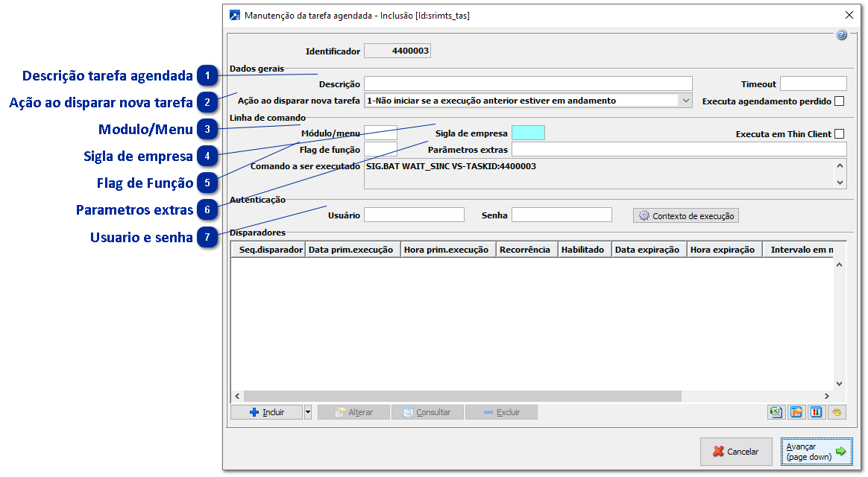
Task: Click the Seq.disparador column header
Action: (271, 250)
